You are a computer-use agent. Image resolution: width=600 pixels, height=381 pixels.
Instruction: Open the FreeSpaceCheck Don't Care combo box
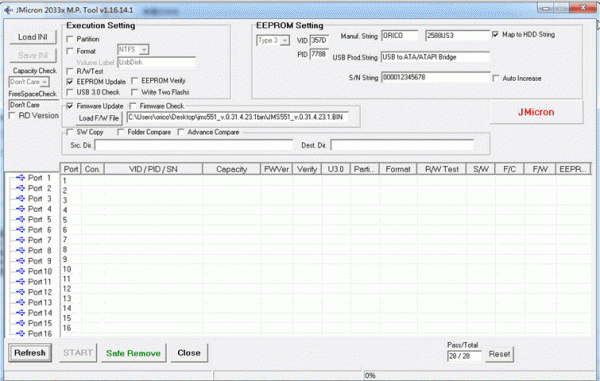click(34, 105)
